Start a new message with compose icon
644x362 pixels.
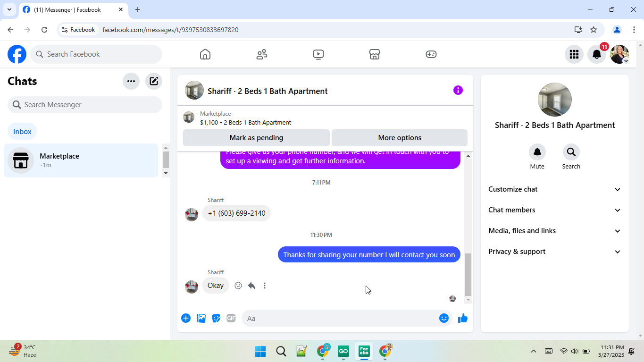click(154, 81)
